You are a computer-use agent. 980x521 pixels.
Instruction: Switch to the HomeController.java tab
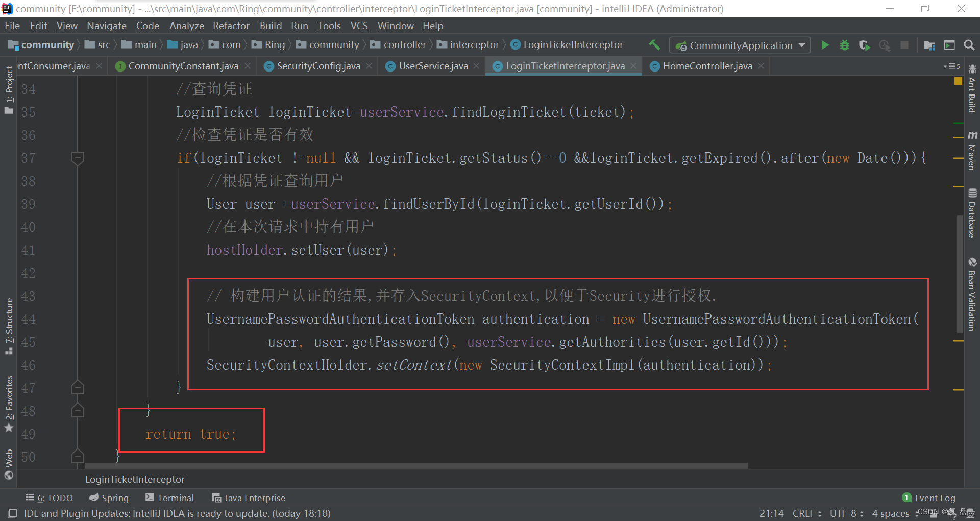(707, 66)
